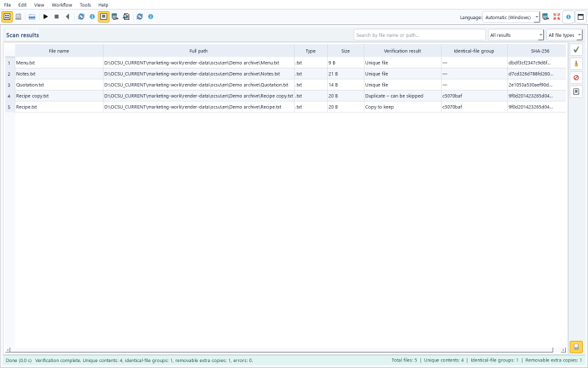This screenshot has width=588, height=368.
Task: Open the Language dropdown showing Automatic (Windows)
Action: (x=511, y=17)
